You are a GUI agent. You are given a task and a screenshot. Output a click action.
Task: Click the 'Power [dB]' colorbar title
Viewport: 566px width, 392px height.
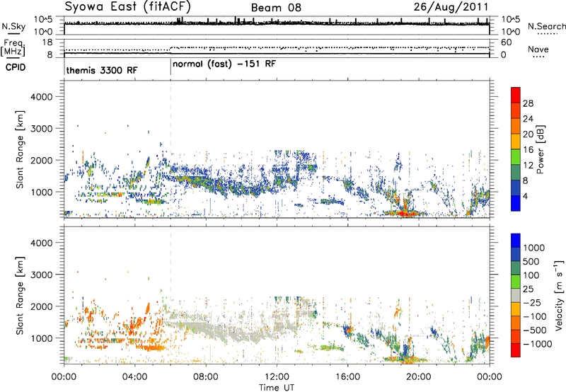point(540,149)
